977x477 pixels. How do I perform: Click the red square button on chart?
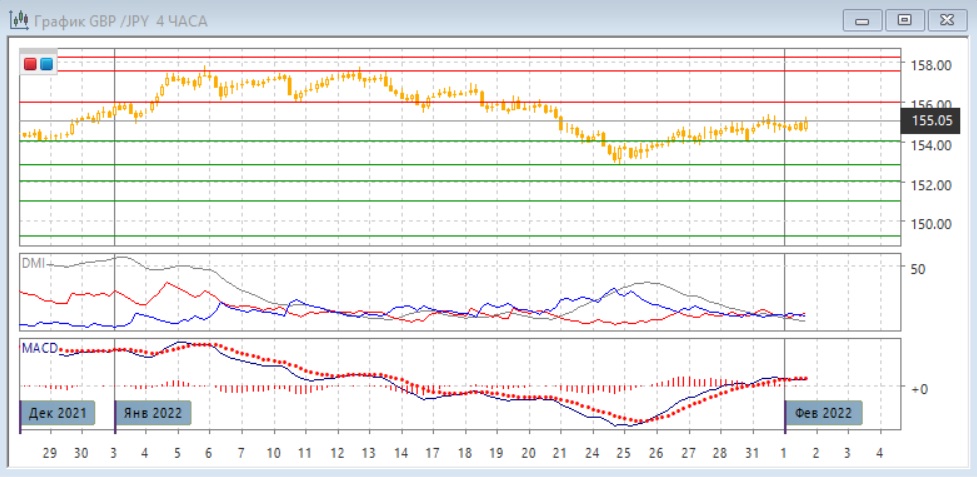[30, 64]
